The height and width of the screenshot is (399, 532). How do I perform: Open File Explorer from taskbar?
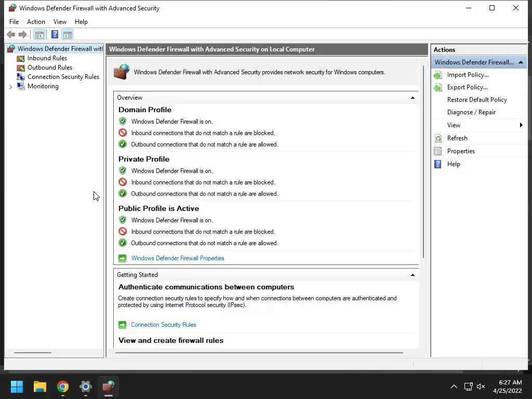click(x=39, y=387)
